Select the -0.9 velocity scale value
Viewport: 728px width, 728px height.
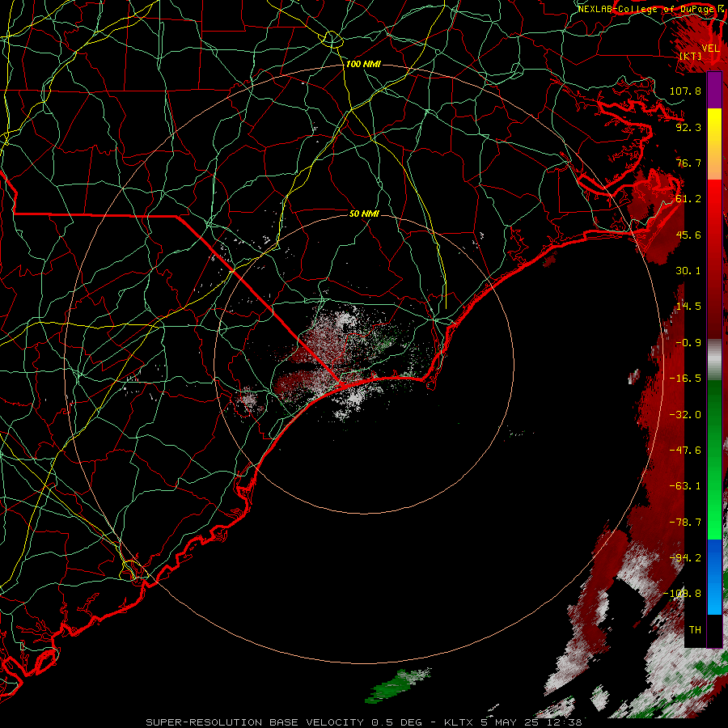click(x=688, y=343)
